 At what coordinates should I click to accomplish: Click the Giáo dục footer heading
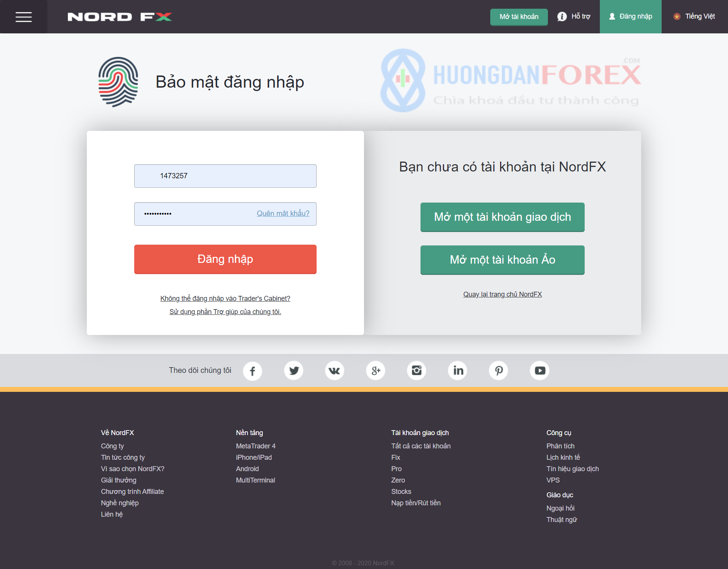coord(560,495)
